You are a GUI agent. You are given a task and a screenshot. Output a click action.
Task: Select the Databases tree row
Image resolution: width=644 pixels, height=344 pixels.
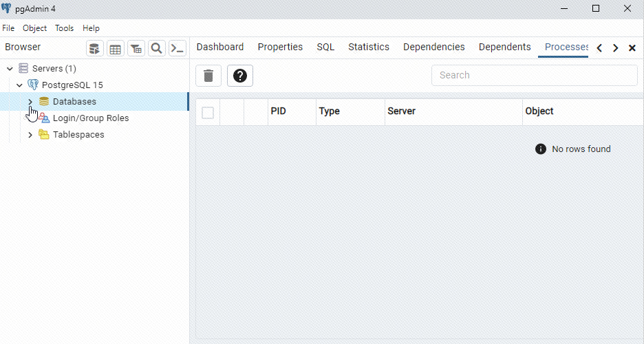pyautogui.click(x=94, y=101)
